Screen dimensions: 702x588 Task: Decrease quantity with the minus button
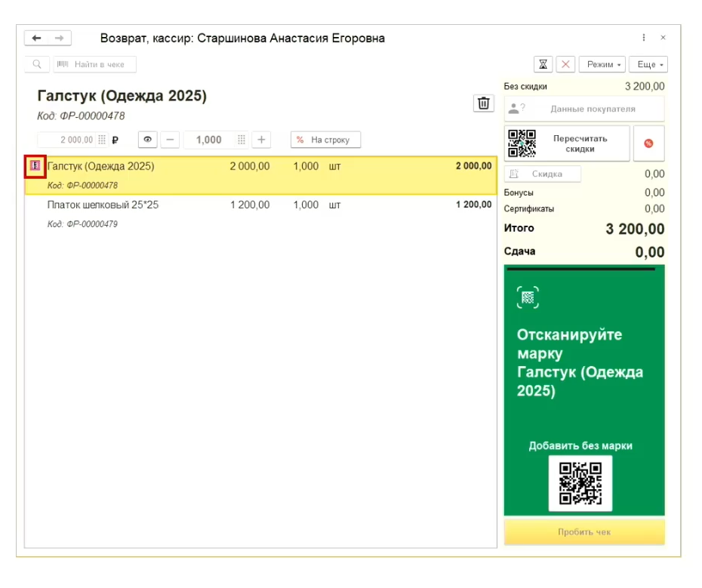170,140
